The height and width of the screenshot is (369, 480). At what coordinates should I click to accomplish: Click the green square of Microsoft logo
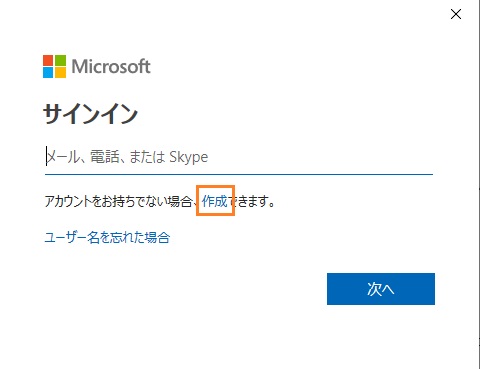60,60
